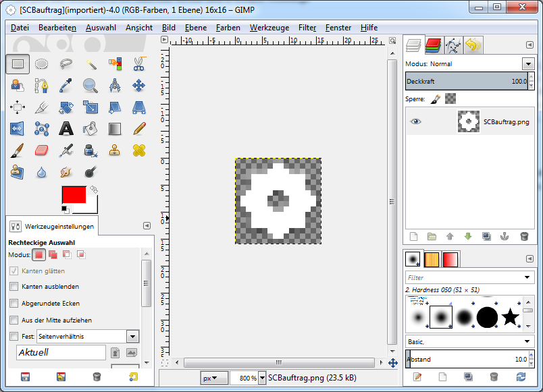The width and height of the screenshot is (543, 392).
Task: Click the red foreground color swatch
Action: (73, 195)
